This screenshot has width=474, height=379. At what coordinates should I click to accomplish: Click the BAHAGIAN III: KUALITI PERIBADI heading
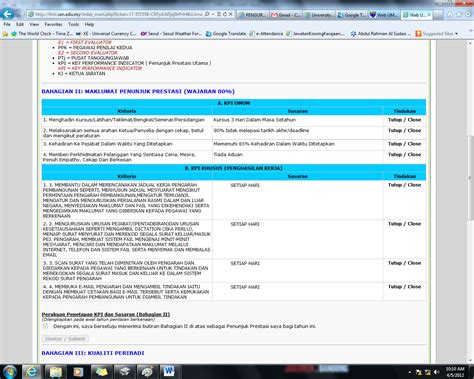click(93, 353)
